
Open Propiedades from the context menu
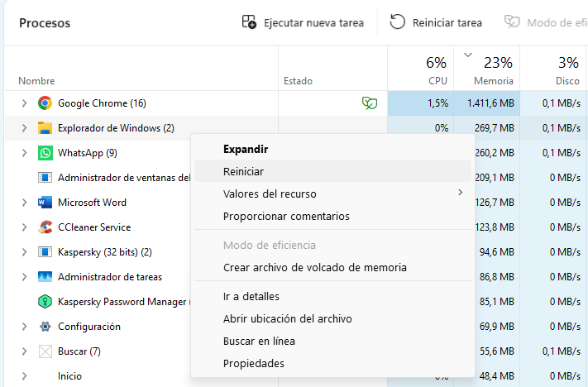click(332, 363)
